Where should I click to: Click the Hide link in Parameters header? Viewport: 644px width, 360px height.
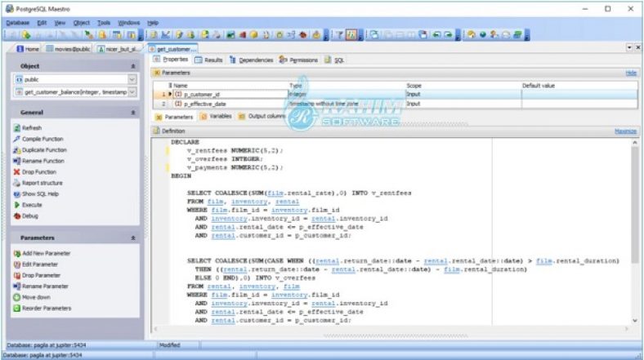pyautogui.click(x=631, y=73)
